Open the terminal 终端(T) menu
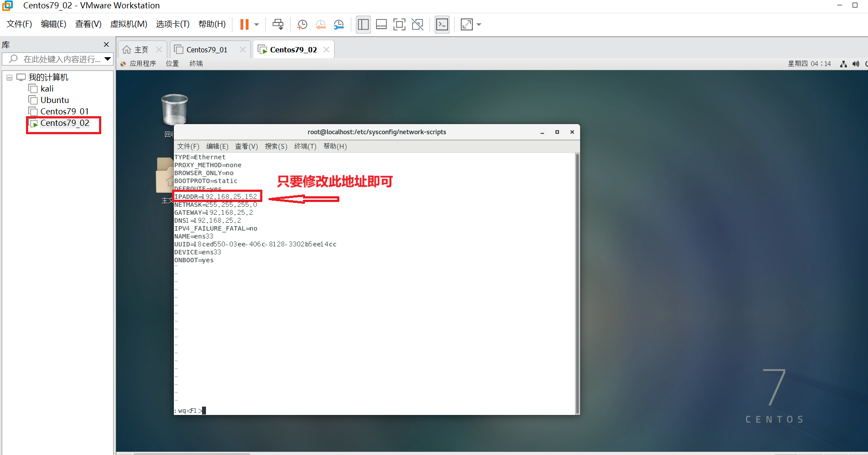This screenshot has height=455, width=868. pyautogui.click(x=305, y=147)
